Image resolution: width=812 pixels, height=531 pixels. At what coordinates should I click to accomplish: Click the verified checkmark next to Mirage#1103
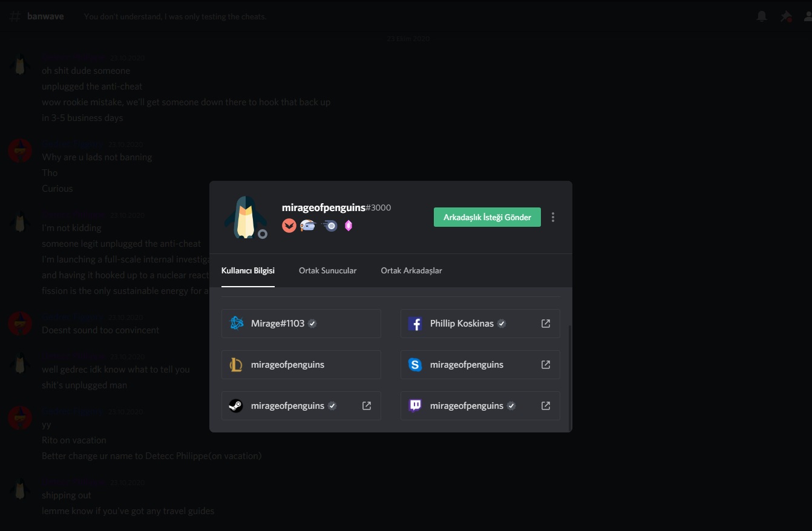tap(312, 324)
